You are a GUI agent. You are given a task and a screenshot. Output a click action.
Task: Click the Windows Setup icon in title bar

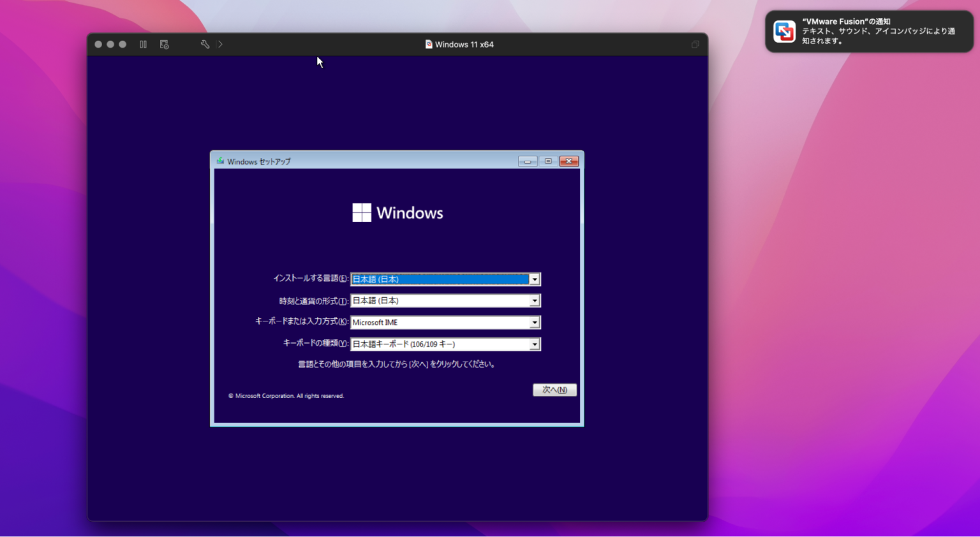pyautogui.click(x=219, y=161)
